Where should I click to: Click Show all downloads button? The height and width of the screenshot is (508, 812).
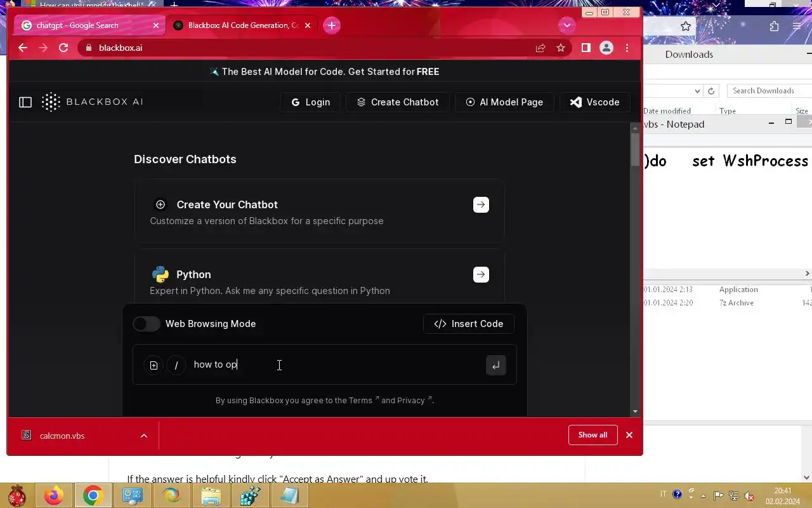(593, 435)
